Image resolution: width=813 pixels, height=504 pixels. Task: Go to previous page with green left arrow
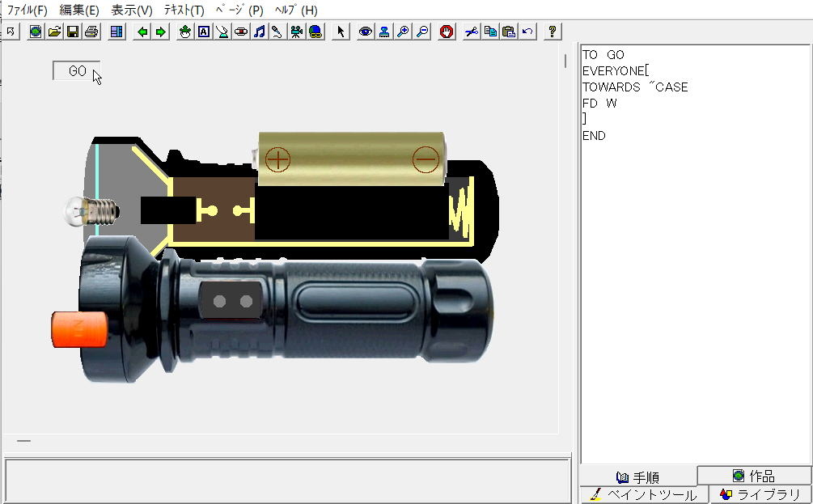pos(142,32)
